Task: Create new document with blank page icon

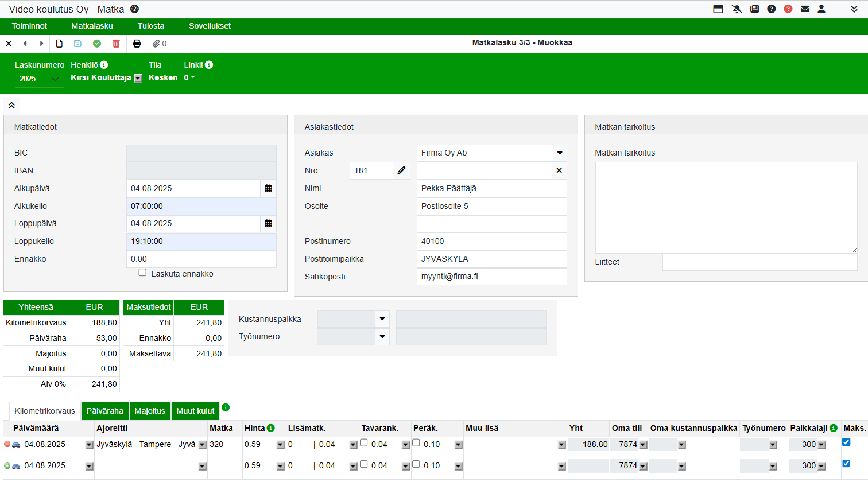Action: (x=59, y=44)
